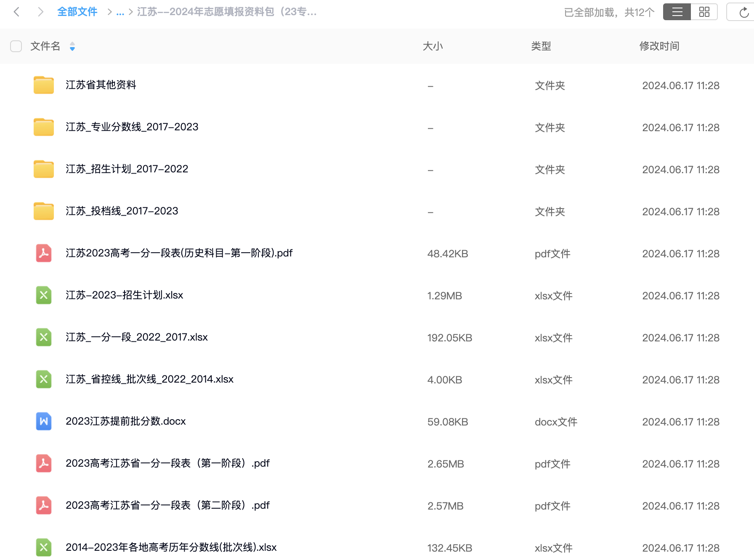The height and width of the screenshot is (560, 754).
Task: Click pdf文件 type in the 48.42KB row
Action: 552,254
